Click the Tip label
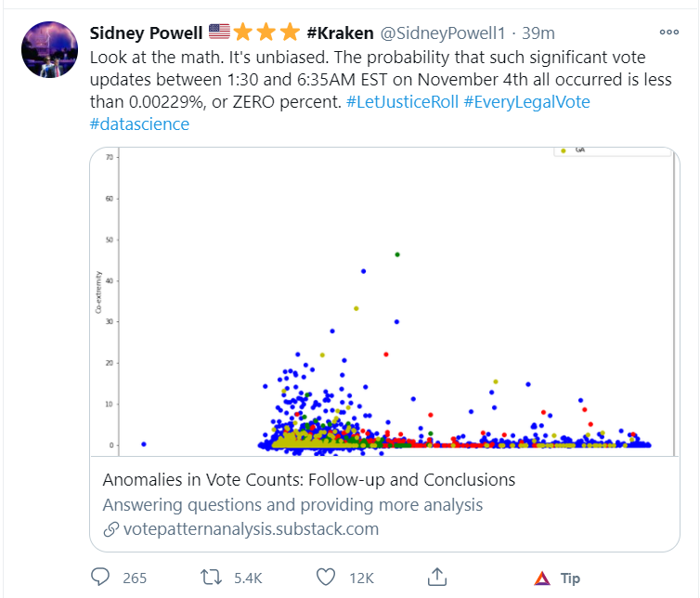The height and width of the screenshot is (598, 700). tap(570, 578)
